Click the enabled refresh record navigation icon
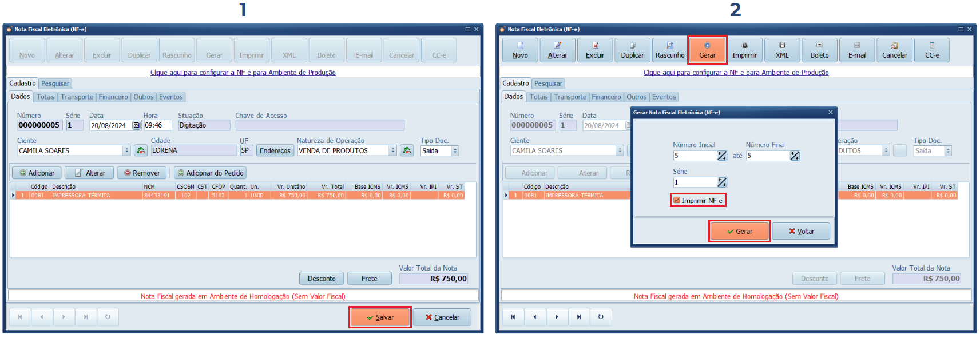This screenshot has height=338, width=980. click(x=600, y=317)
